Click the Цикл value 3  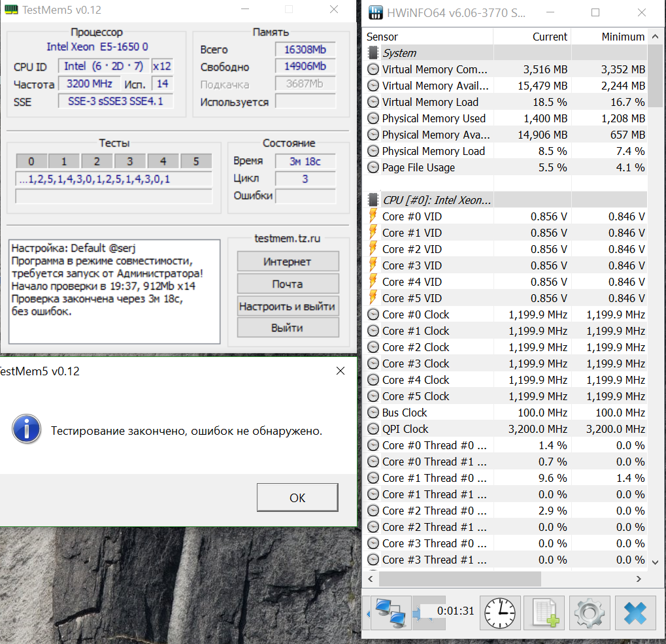[305, 179]
